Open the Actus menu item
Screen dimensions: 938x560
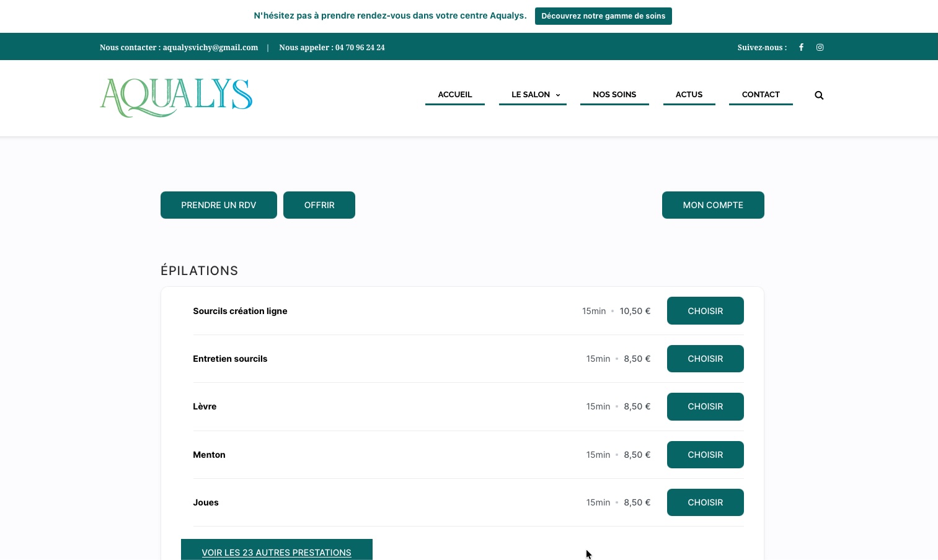pos(689,95)
